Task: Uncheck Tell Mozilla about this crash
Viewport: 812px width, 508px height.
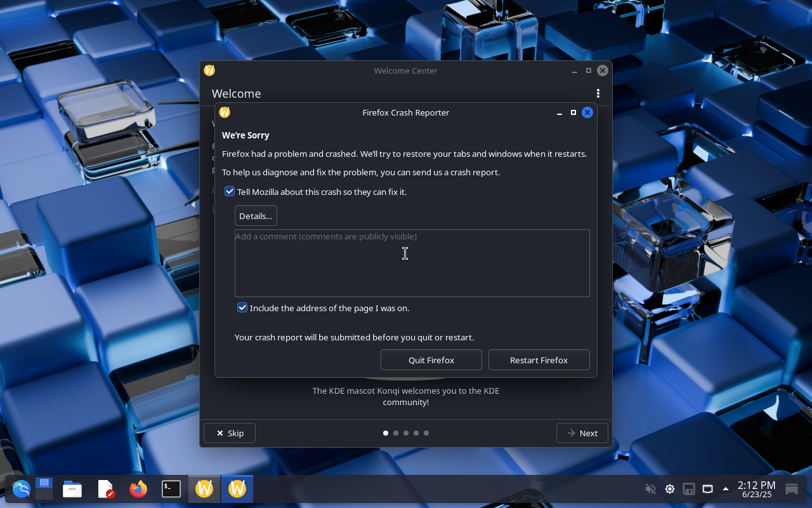Action: (x=230, y=192)
